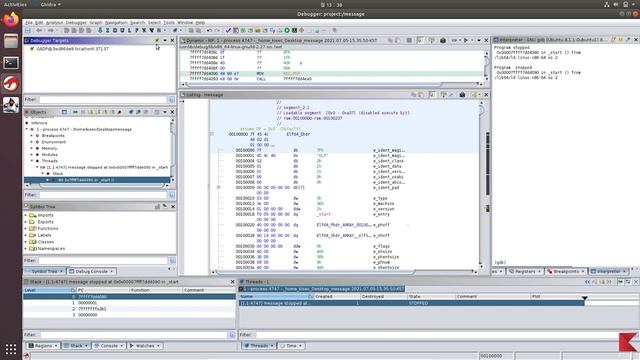Click the pin icon in Objects panel toolbar
The height and width of the screenshot is (360, 640).
point(120,112)
